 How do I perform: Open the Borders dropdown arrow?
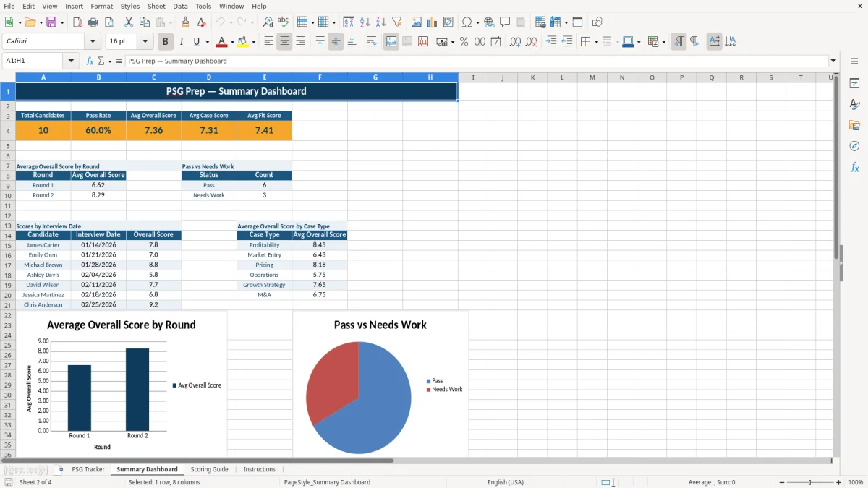pos(595,42)
